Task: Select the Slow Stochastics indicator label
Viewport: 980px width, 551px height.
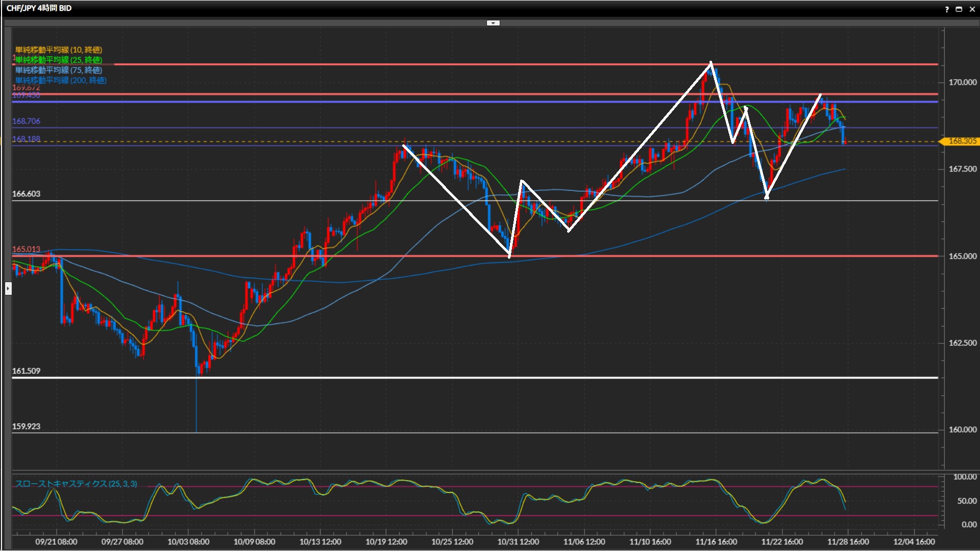Action: click(x=76, y=484)
